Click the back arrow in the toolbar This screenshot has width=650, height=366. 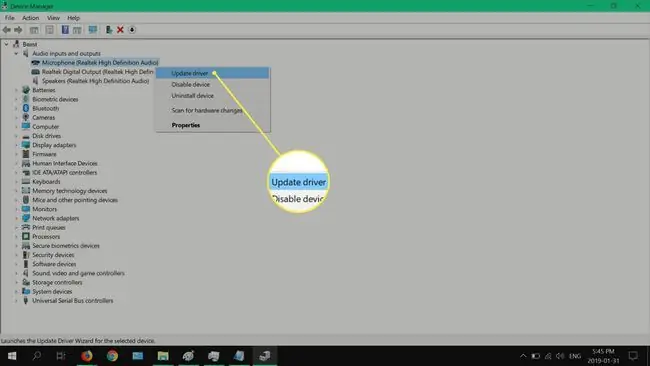(7, 30)
